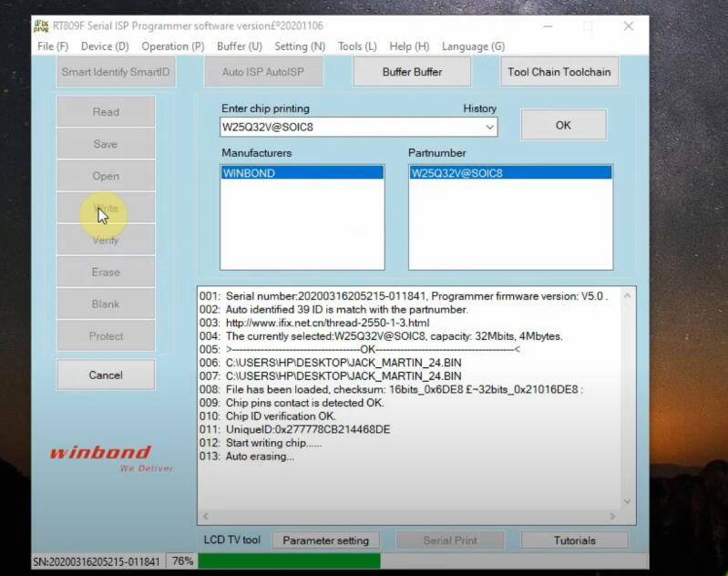728x576 pixels.
Task: Click the Blank check button
Action: click(x=106, y=304)
